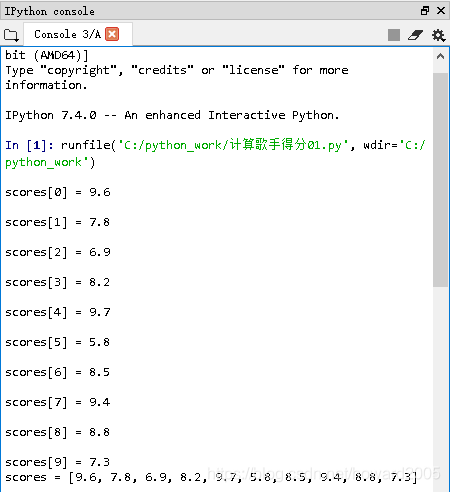This screenshot has width=450, height=492.
Task: Click the line 'scores[8] = 8.8'
Action: coord(58,432)
